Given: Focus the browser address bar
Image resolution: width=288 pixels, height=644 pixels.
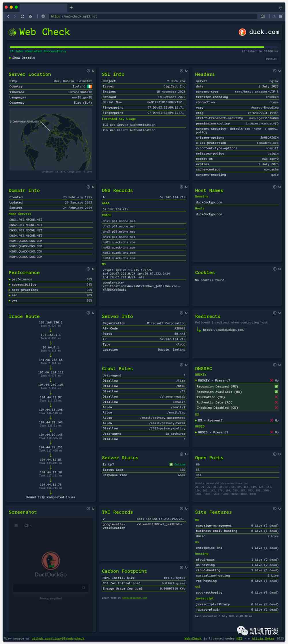Looking at the screenshot, I should [153, 16].
